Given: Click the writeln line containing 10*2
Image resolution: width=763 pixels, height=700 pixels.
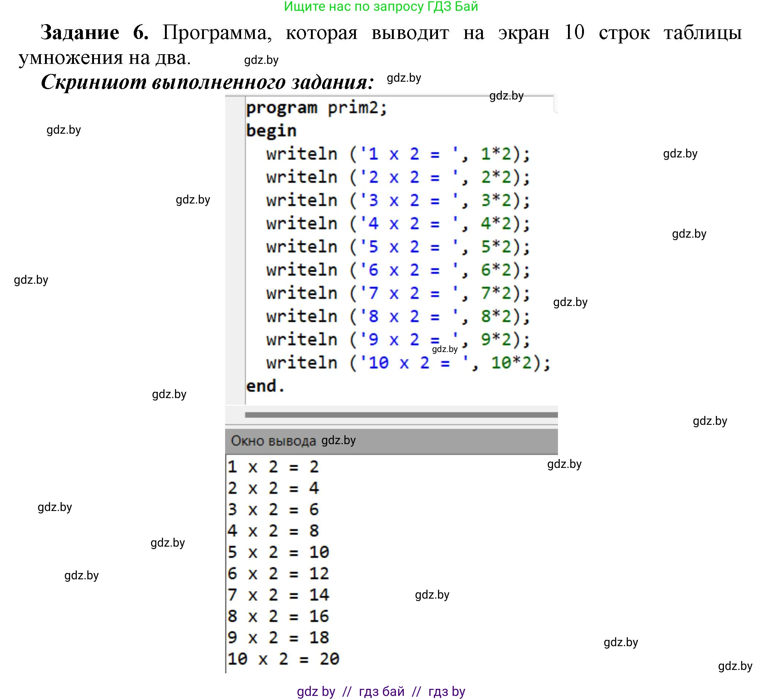Looking at the screenshot, I should click(408, 363).
